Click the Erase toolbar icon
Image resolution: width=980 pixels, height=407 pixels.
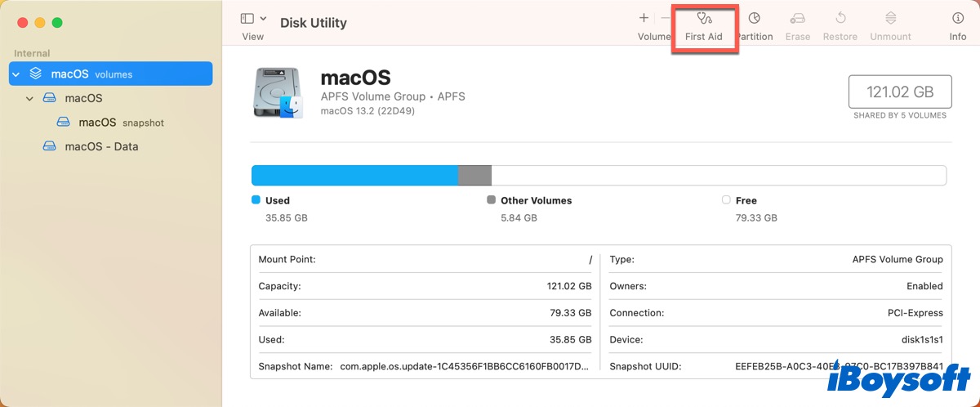tap(798, 19)
